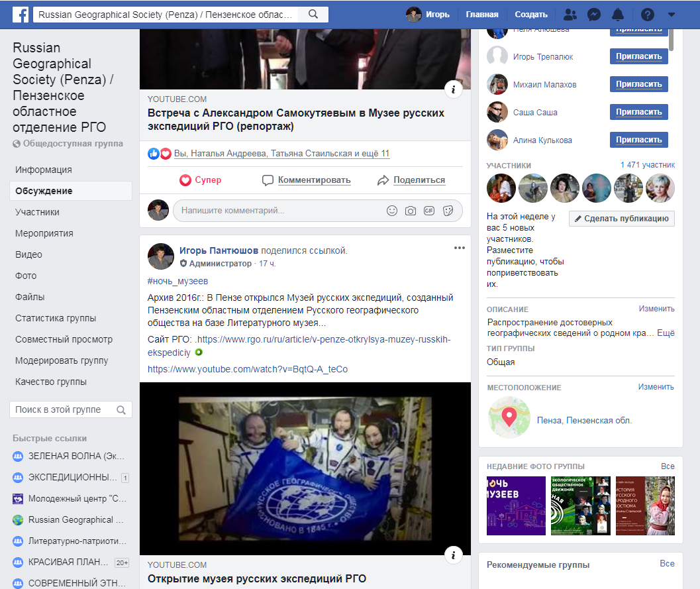700x589 pixels.
Task: Click the search magnifier icon in top bar
Action: coord(313,15)
